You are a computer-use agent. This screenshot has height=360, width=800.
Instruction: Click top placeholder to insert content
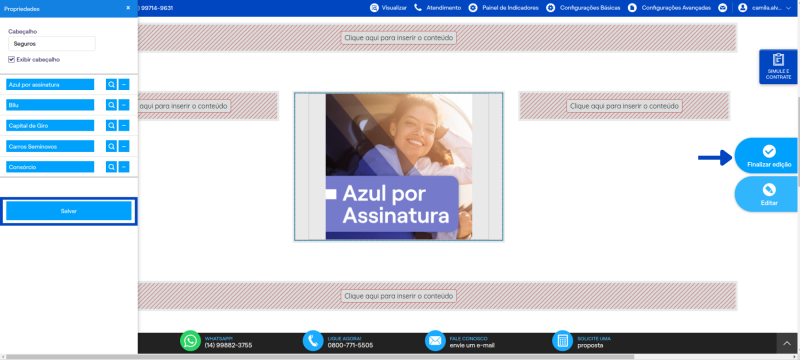(398, 38)
